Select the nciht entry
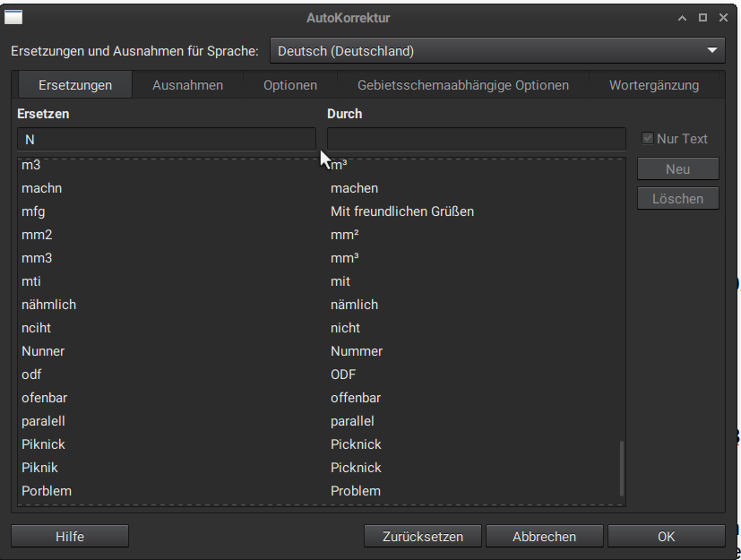The image size is (741, 560). pos(322,328)
